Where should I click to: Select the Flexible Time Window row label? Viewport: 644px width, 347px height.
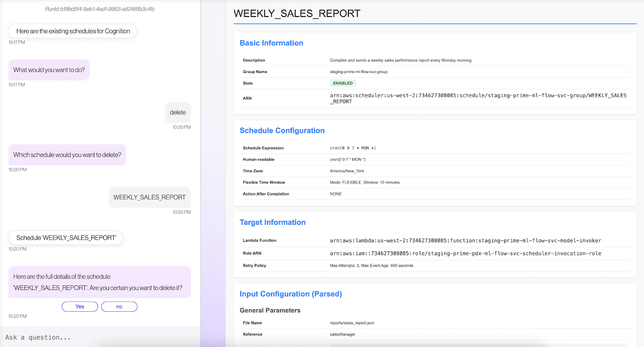click(264, 183)
